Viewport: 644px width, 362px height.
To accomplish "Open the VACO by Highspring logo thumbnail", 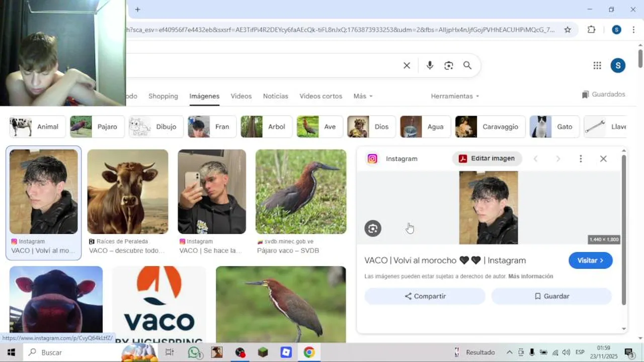I will (159, 304).
